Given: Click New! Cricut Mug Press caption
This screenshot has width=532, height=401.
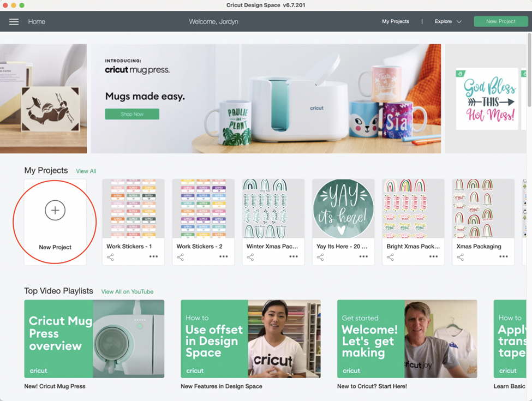Looking at the screenshot, I should coord(55,386).
